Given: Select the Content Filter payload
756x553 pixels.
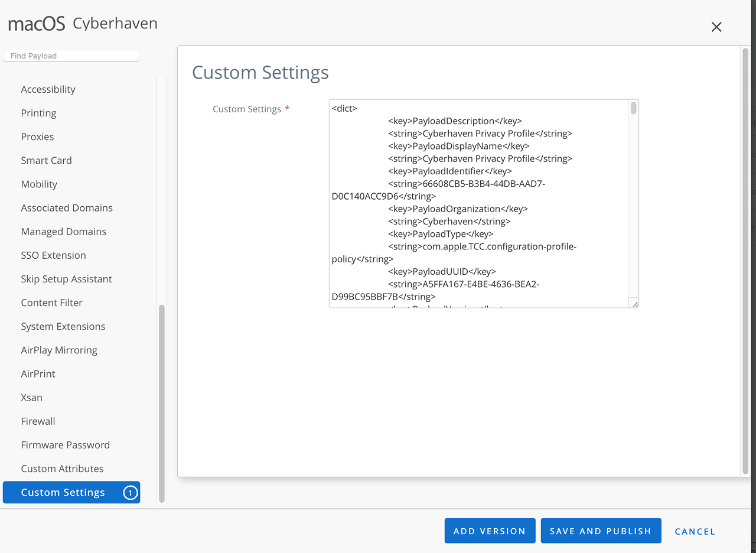Looking at the screenshot, I should tap(52, 302).
